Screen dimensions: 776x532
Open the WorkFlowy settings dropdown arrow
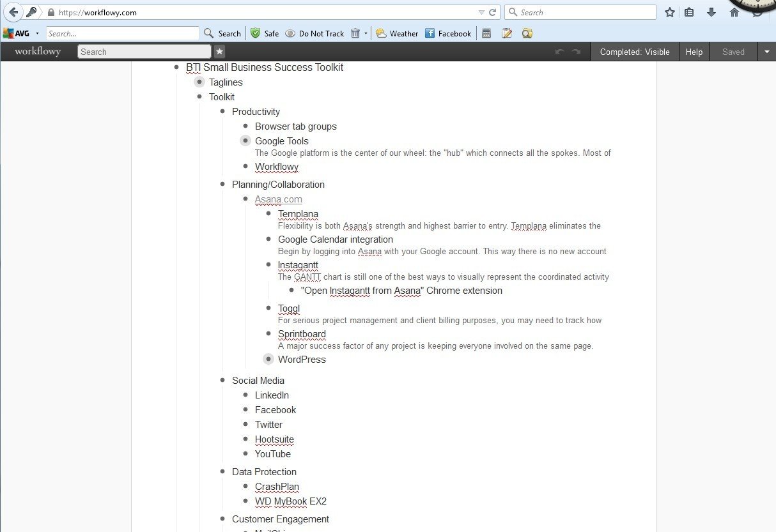click(766, 52)
